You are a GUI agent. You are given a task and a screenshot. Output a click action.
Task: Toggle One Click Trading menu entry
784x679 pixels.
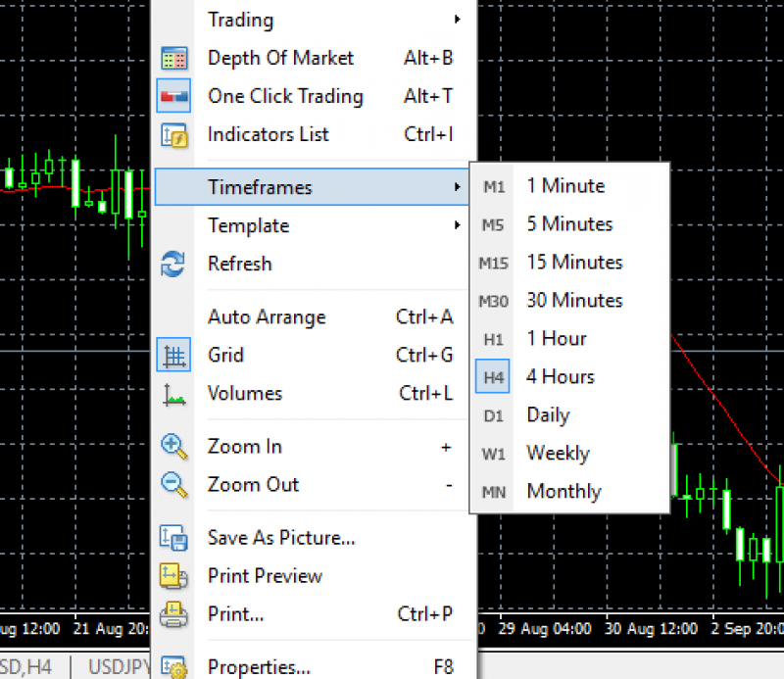314,96
